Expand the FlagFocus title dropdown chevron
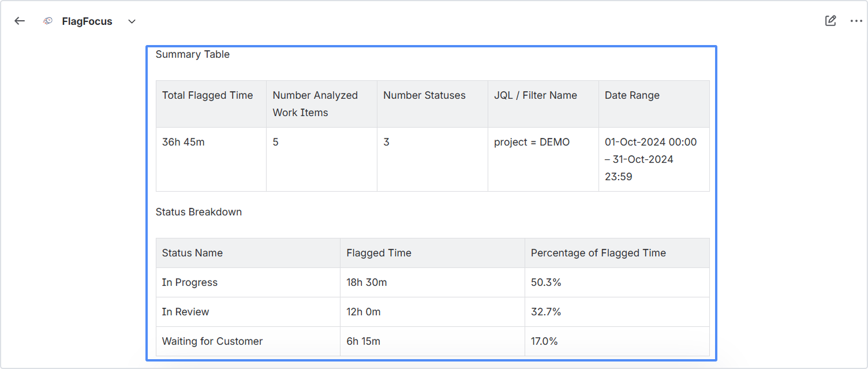The height and width of the screenshot is (369, 868). point(132,21)
